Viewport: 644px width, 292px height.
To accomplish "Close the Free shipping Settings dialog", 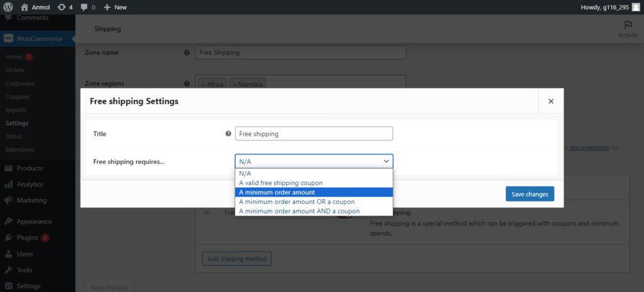I will coord(551,101).
